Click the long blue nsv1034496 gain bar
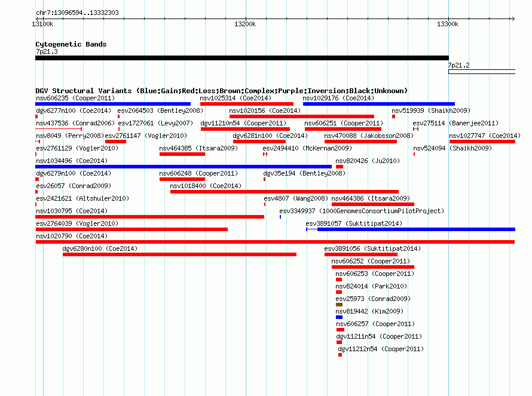Viewport: 532px width, 396px height. pyautogui.click(x=184, y=167)
